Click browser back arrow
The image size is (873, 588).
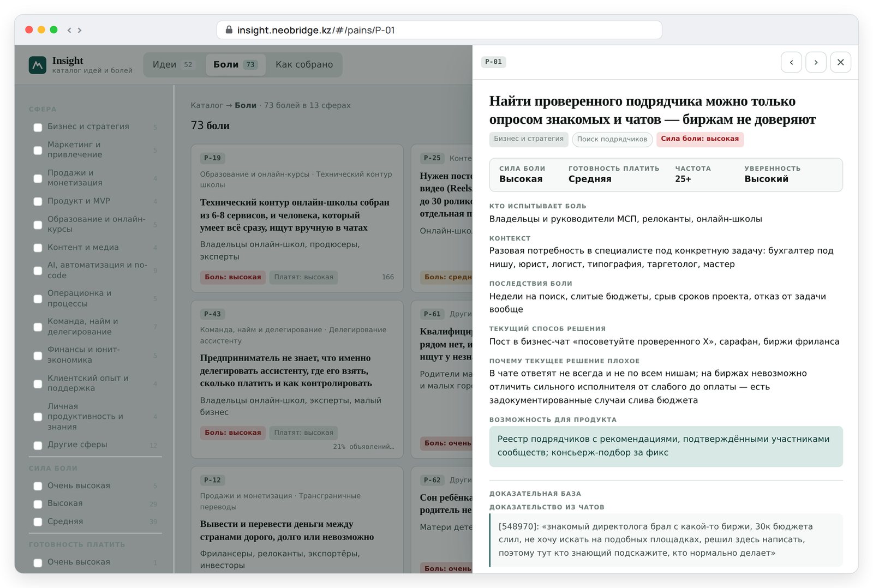pos(69,30)
